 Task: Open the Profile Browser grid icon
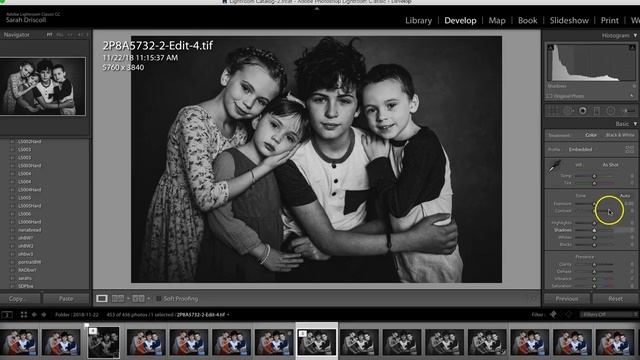pyautogui.click(x=629, y=149)
